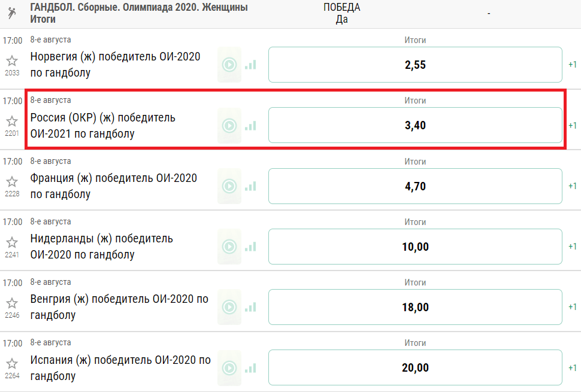Favorite the Испания event star

point(12,363)
